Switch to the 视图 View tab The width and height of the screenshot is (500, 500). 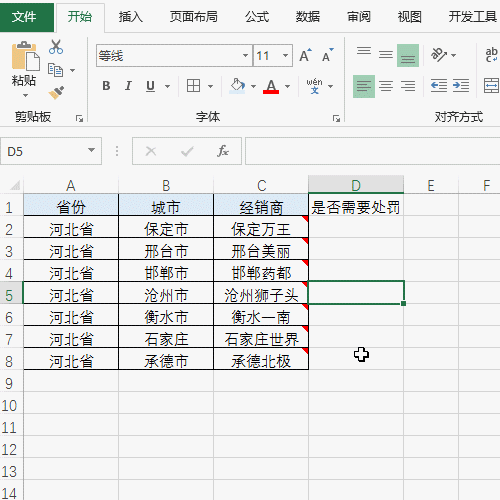[x=410, y=17]
